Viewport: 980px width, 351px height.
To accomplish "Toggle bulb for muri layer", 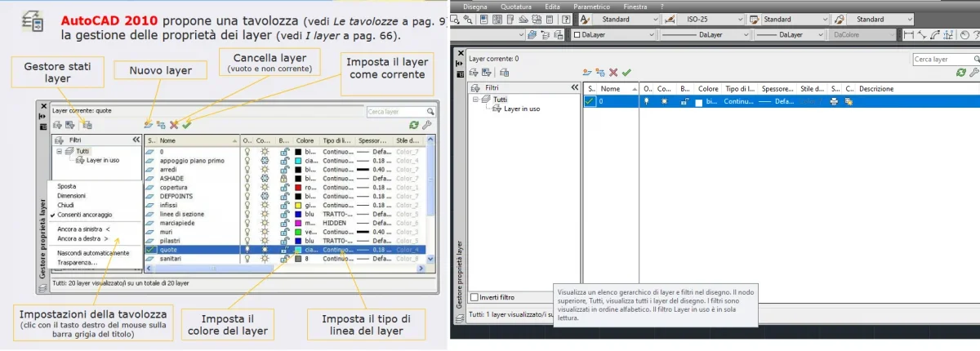I will [x=247, y=232].
